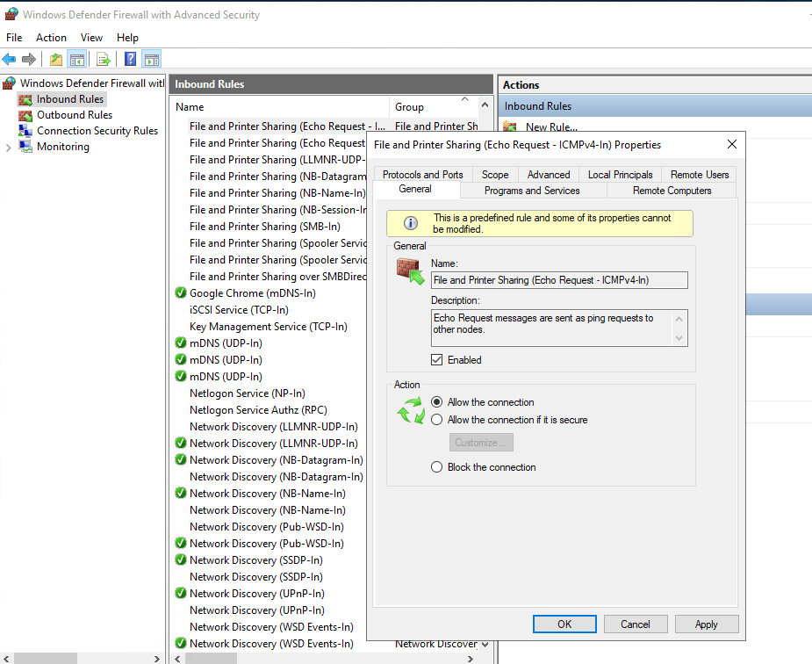This screenshot has height=664, width=812.
Task: Click the Outbound Rules tree icon
Action: 25,116
